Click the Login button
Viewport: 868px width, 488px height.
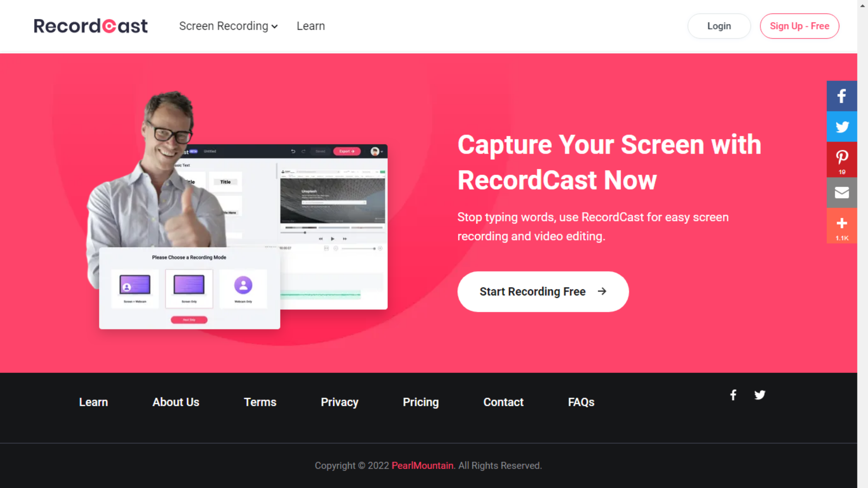point(719,26)
